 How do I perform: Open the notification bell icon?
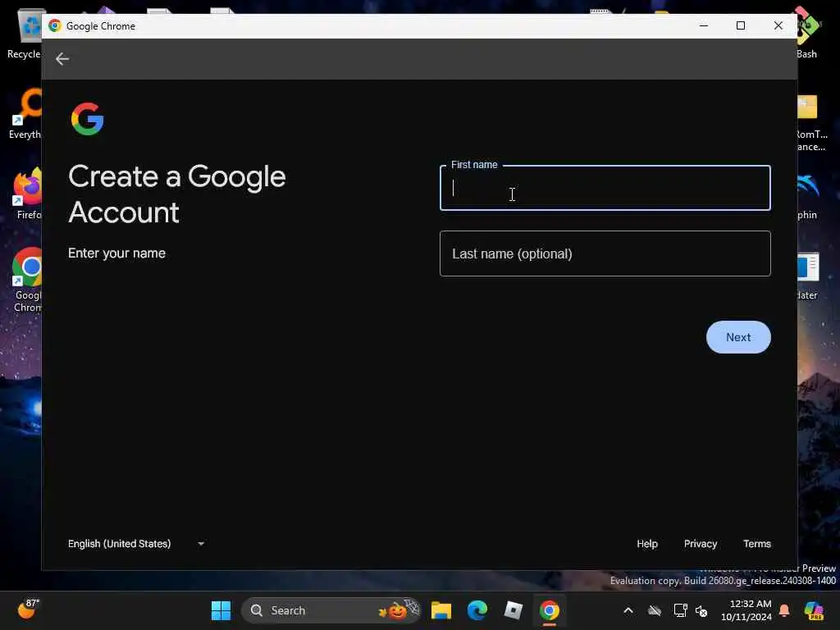(x=783, y=610)
